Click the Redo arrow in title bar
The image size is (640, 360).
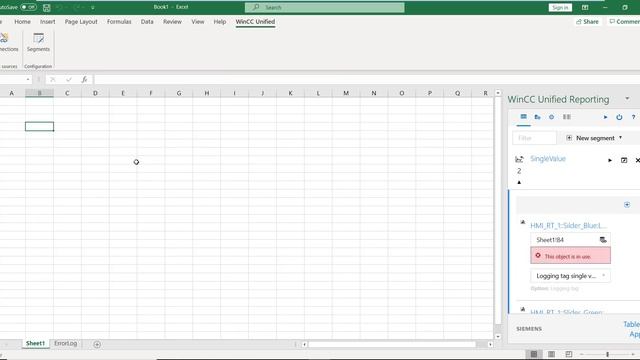76,7
